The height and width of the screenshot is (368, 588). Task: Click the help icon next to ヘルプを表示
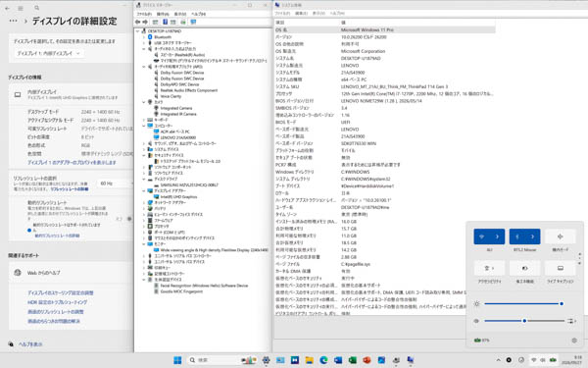(x=11, y=344)
